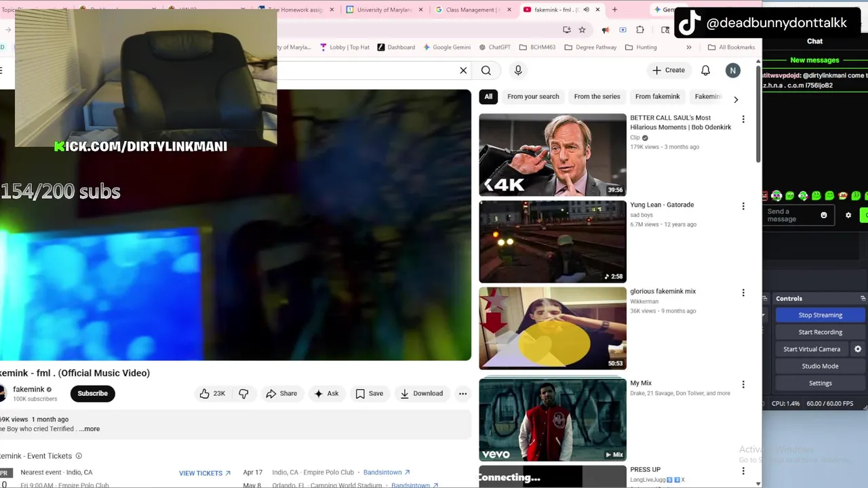This screenshot has height=488, width=868.
Task: Clear the YouTube search box X
Action: (x=463, y=70)
